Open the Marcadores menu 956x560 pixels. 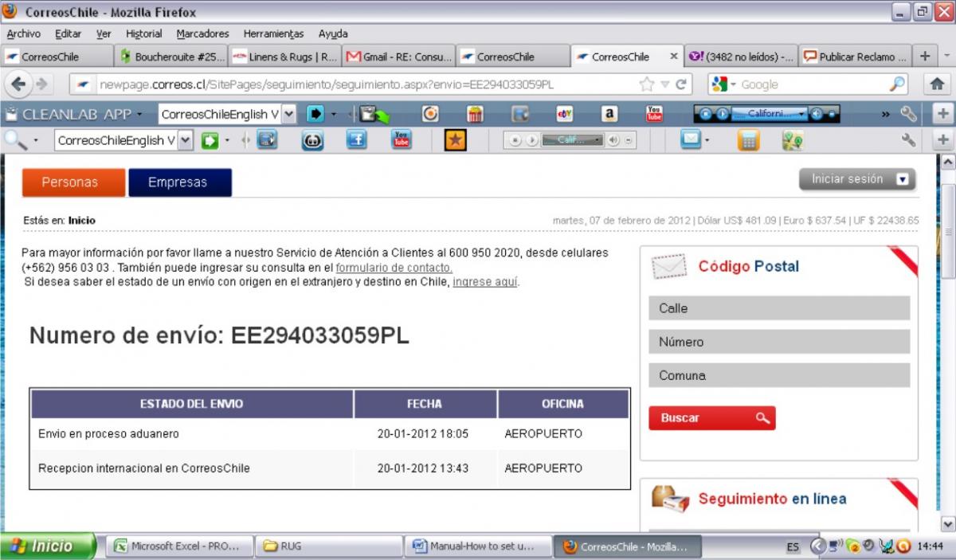(x=202, y=33)
